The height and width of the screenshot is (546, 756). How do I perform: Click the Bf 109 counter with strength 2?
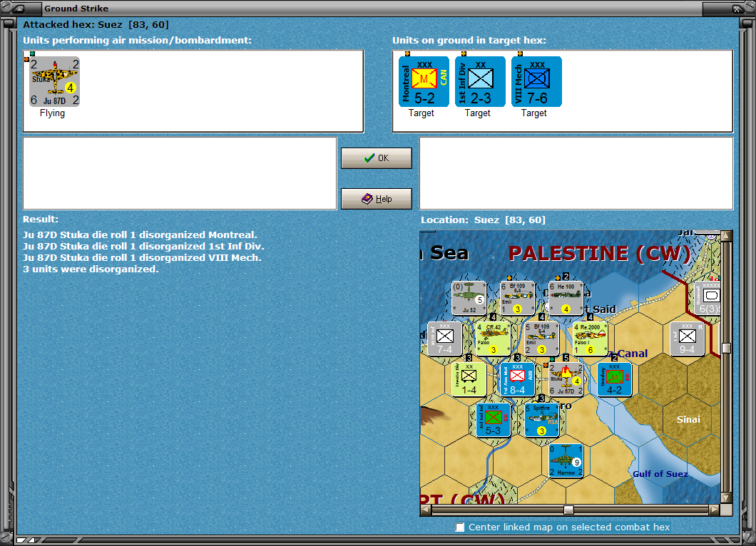(x=542, y=339)
